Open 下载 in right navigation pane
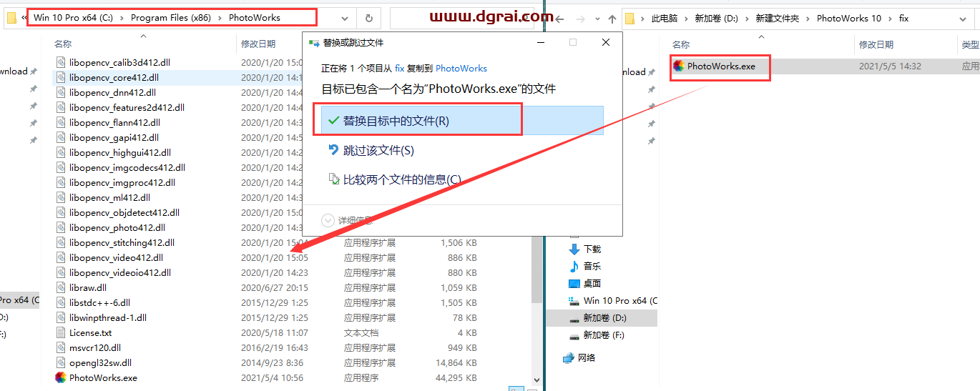Viewport: 980px width, 391px height. point(592,249)
